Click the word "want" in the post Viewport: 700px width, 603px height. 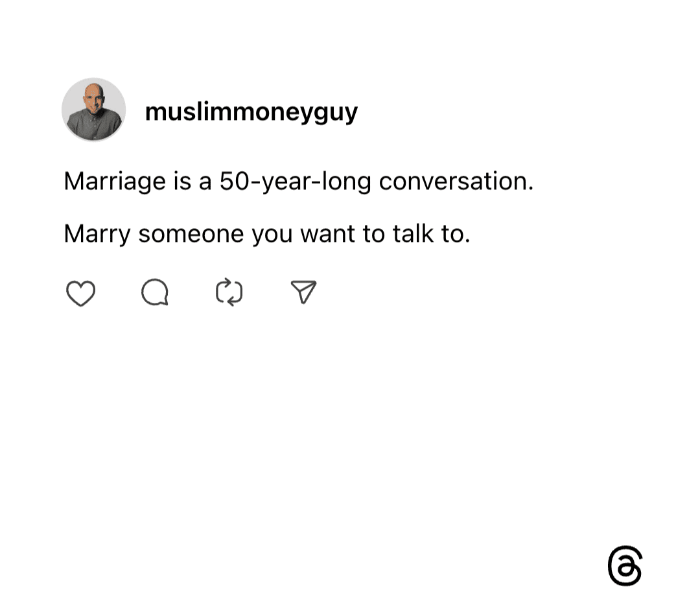[x=328, y=234]
